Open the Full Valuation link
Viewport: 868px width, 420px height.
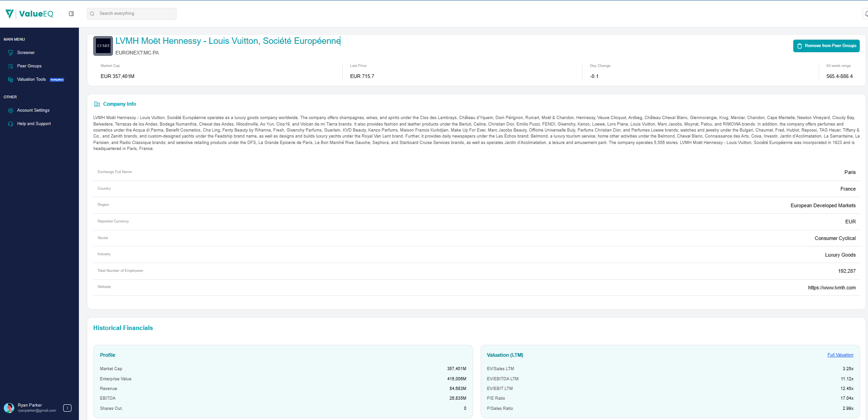tap(840, 355)
